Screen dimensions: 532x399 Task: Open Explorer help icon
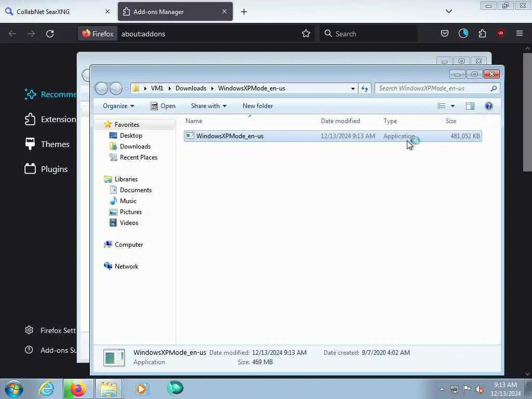tap(488, 106)
